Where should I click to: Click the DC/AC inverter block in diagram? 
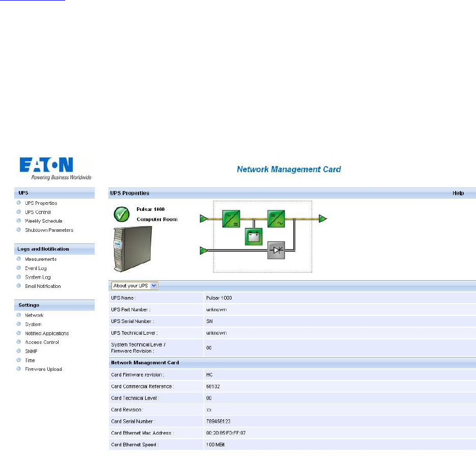tap(276, 219)
